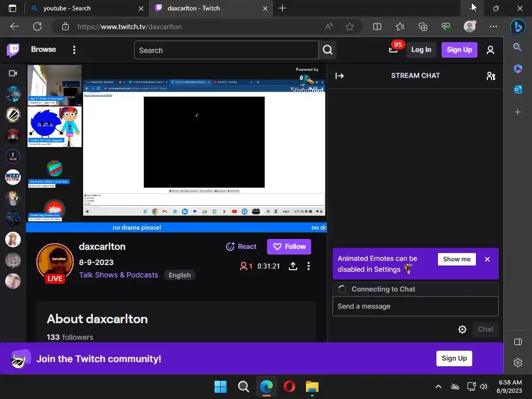Click the Twitch logo home icon
The width and height of the screenshot is (532, 399).
pyautogui.click(x=13, y=50)
